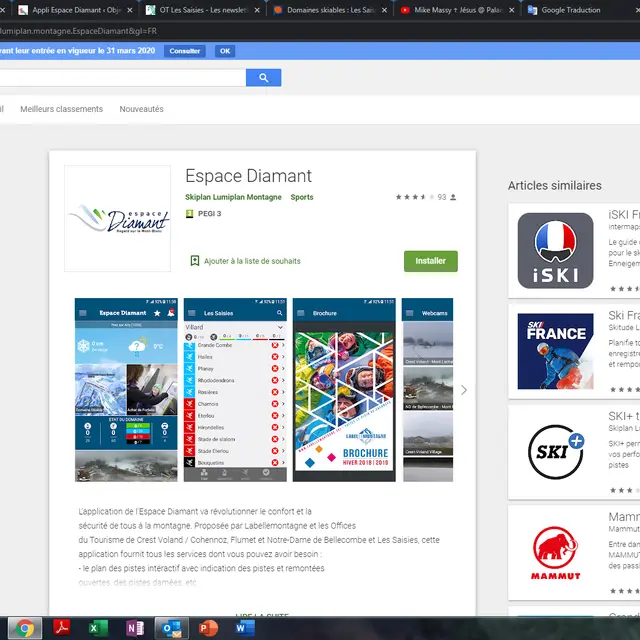Open OneNote from the taskbar
The width and height of the screenshot is (640, 640).
point(135,628)
